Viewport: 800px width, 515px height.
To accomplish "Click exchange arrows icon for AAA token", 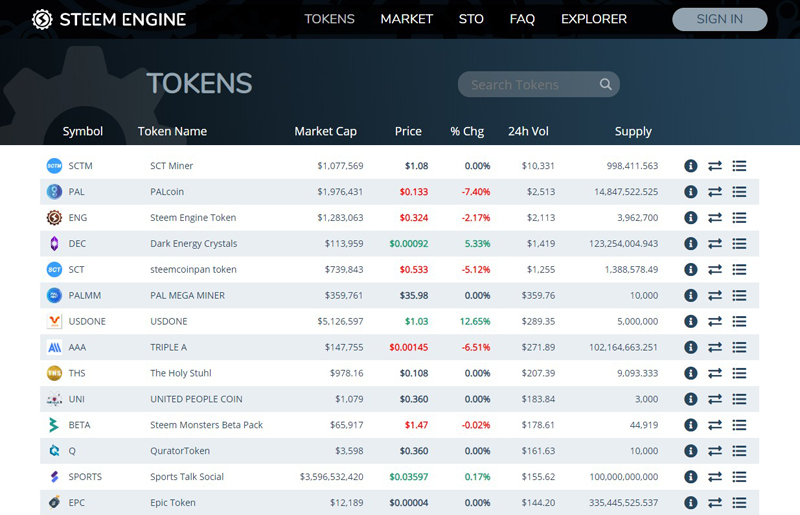I will click(715, 347).
